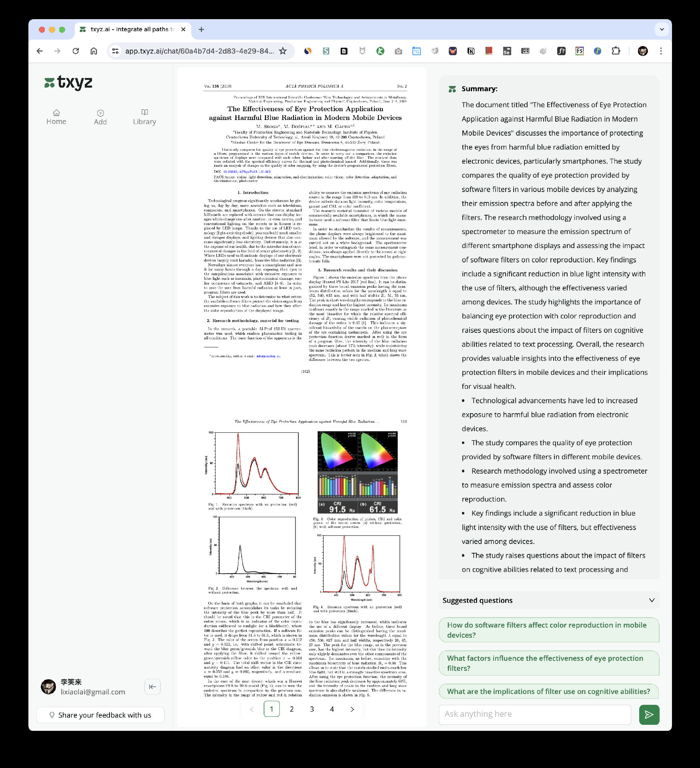Select question about cognitive abilities implications
The width and height of the screenshot is (700, 768).
coord(548,692)
